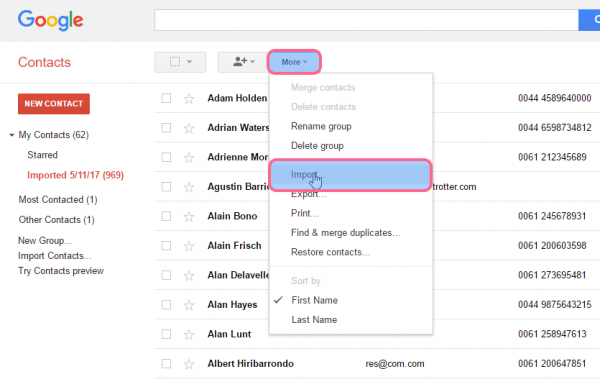Star the Adrienne Mor contact

(x=189, y=157)
